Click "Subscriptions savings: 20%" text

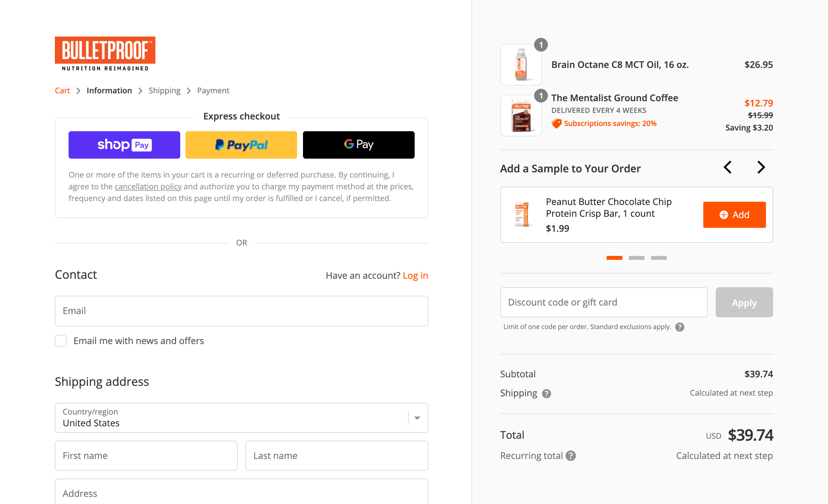tap(610, 124)
